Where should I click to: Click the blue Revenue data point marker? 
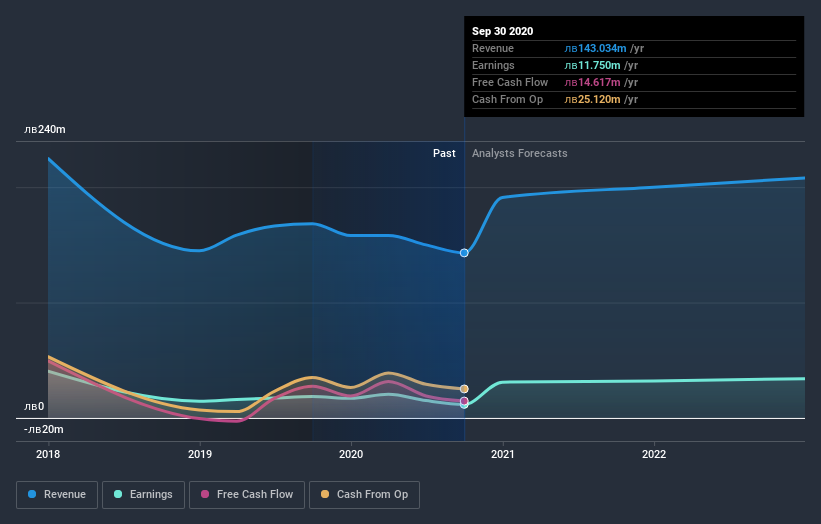464,253
